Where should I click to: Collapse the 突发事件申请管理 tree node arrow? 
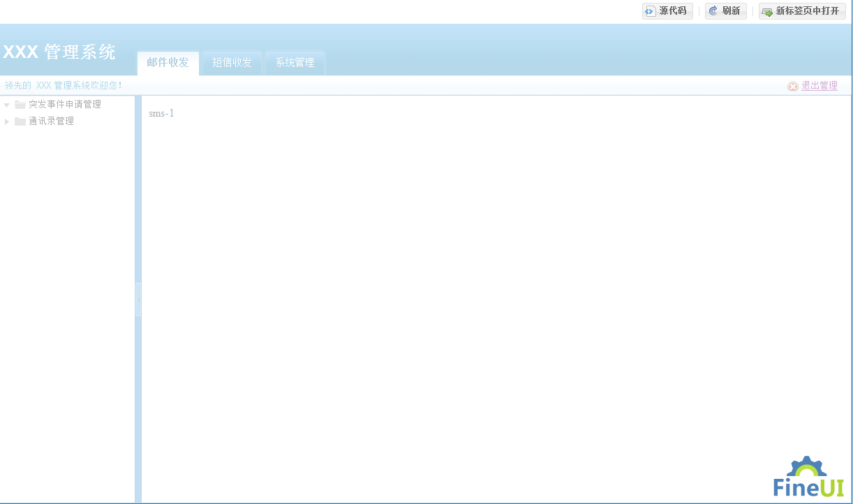tap(7, 105)
